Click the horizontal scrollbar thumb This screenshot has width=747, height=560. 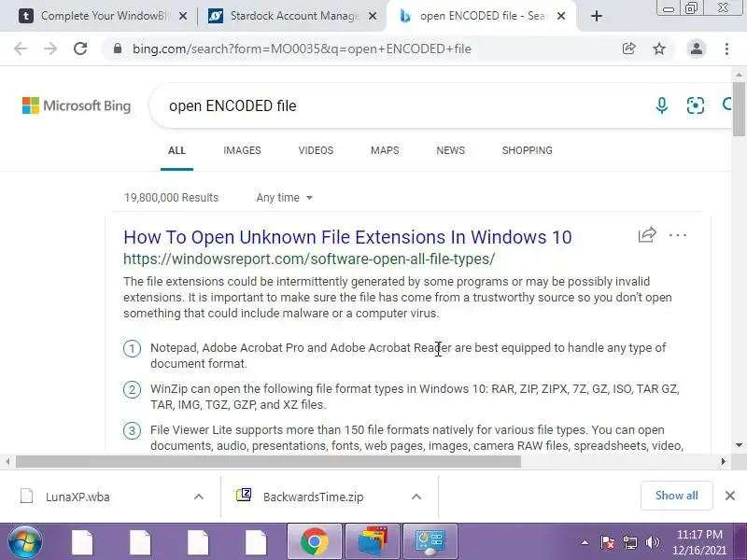[x=268, y=461]
